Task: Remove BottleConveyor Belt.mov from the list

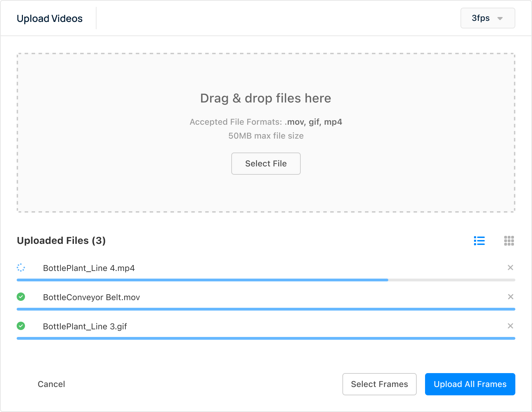Action: pyautogui.click(x=510, y=297)
